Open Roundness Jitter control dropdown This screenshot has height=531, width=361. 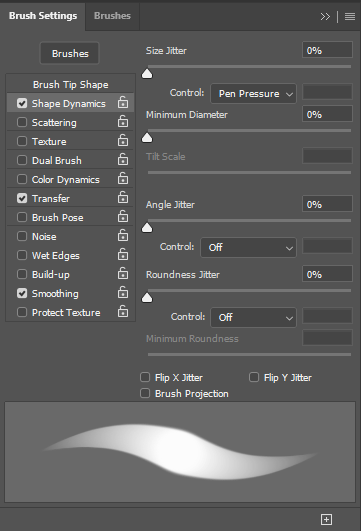coord(253,318)
